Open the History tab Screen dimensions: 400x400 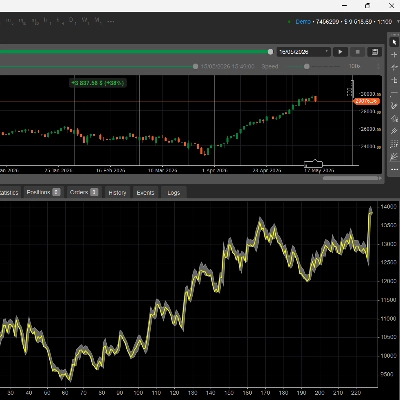(117, 193)
